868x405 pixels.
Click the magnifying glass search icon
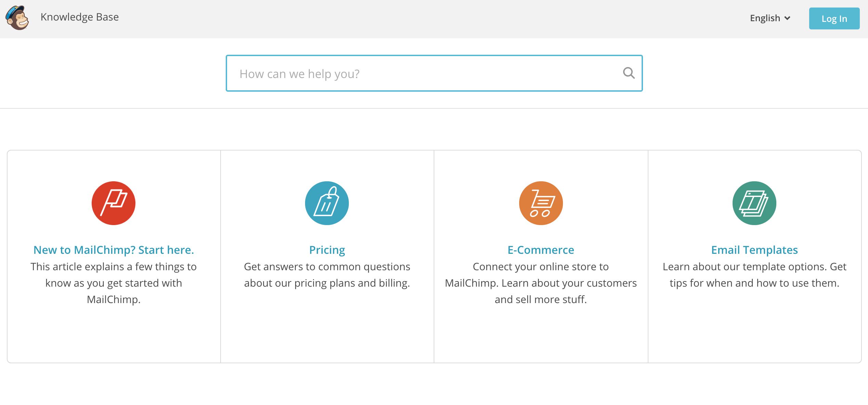pyautogui.click(x=629, y=73)
